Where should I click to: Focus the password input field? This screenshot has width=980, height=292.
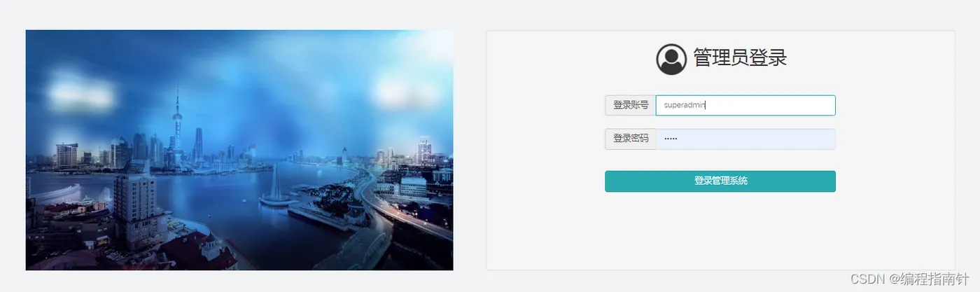[745, 139]
